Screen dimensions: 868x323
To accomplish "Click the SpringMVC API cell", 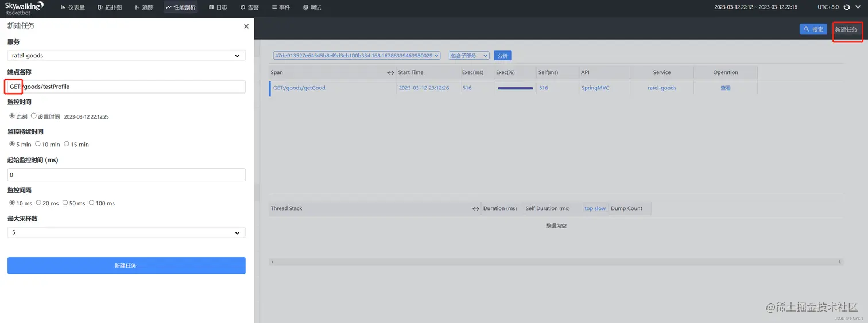I will click(595, 88).
